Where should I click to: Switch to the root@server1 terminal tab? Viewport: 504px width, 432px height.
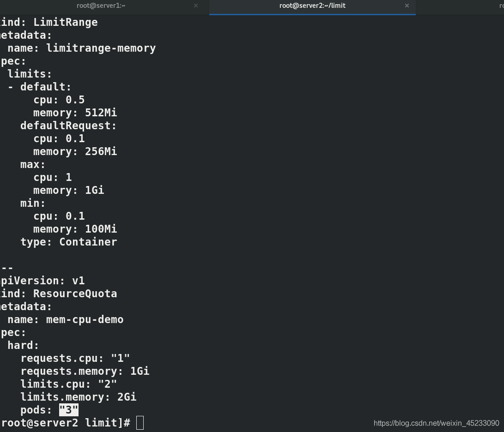101,6
